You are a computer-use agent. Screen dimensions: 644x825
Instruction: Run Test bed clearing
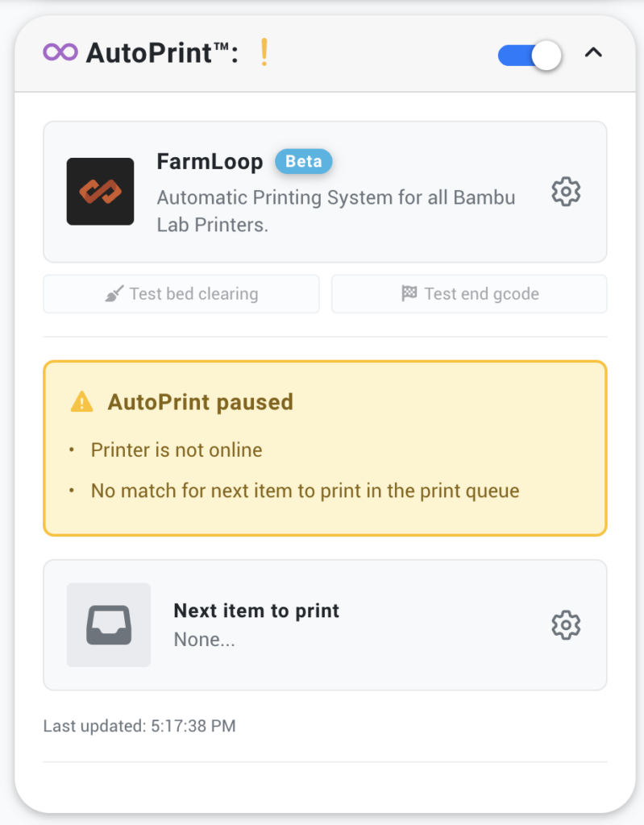tap(181, 293)
